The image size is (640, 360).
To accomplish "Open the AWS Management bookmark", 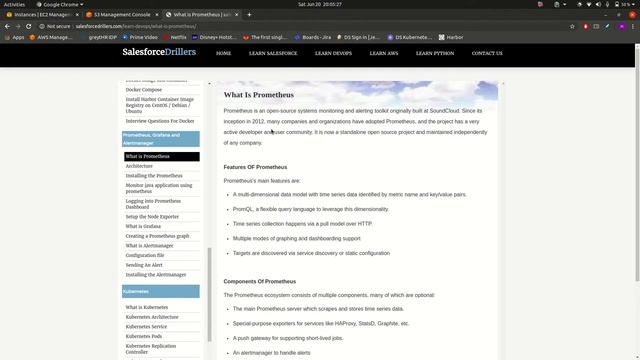I will (51, 37).
